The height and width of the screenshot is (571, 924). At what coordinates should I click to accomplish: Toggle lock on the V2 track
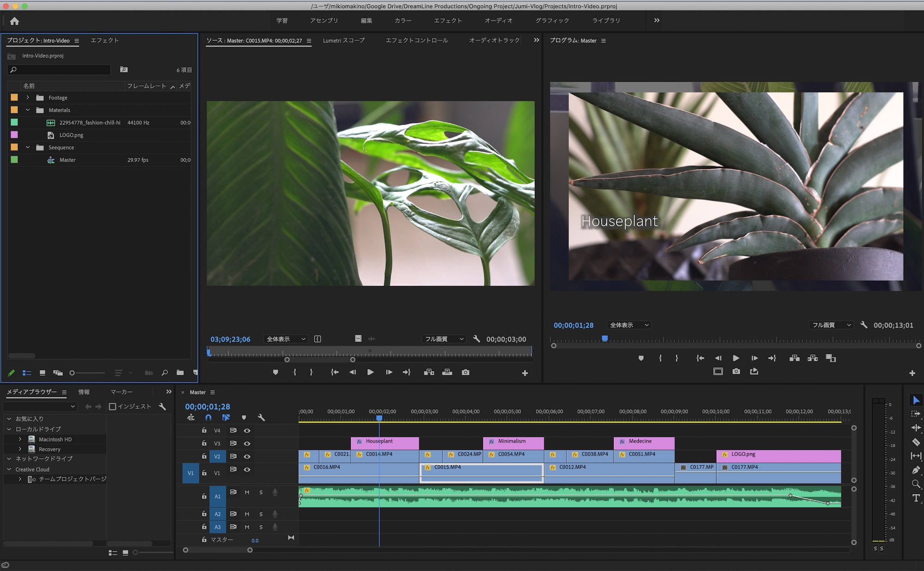point(204,456)
